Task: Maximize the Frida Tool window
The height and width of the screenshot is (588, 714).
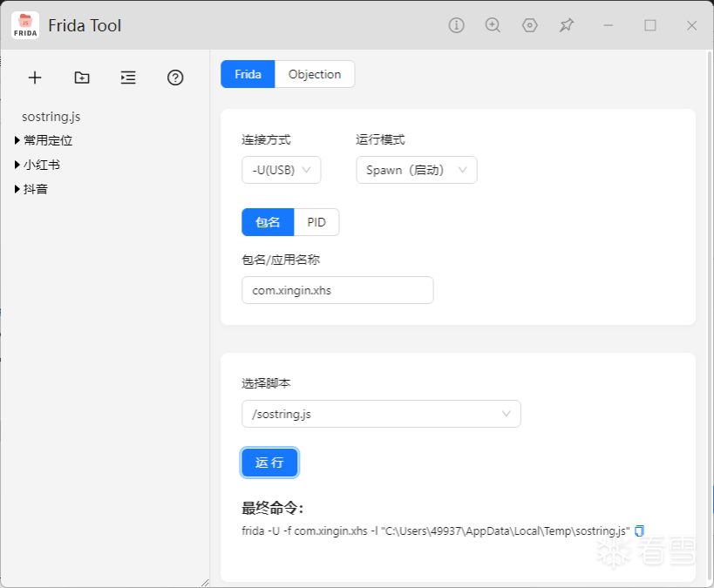Action: (650, 25)
